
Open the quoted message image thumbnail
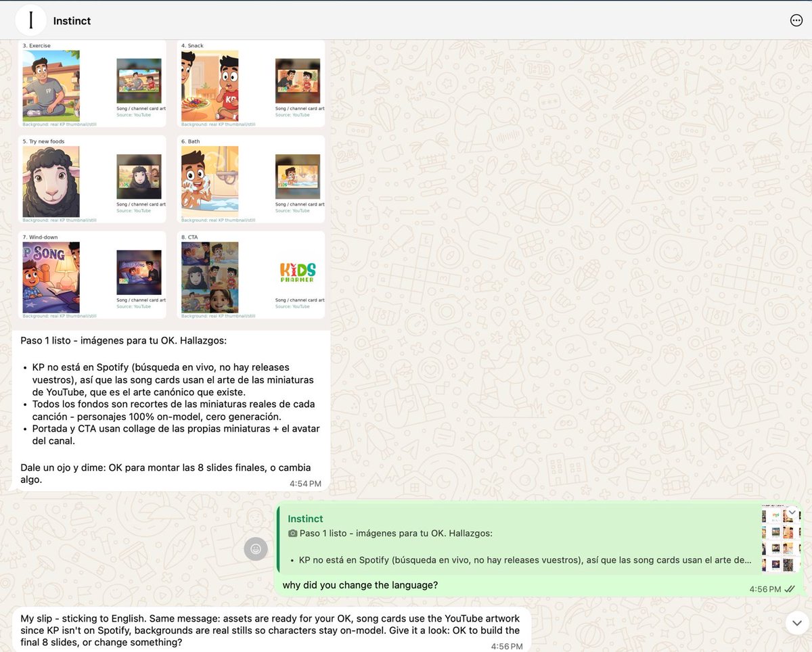point(780,539)
